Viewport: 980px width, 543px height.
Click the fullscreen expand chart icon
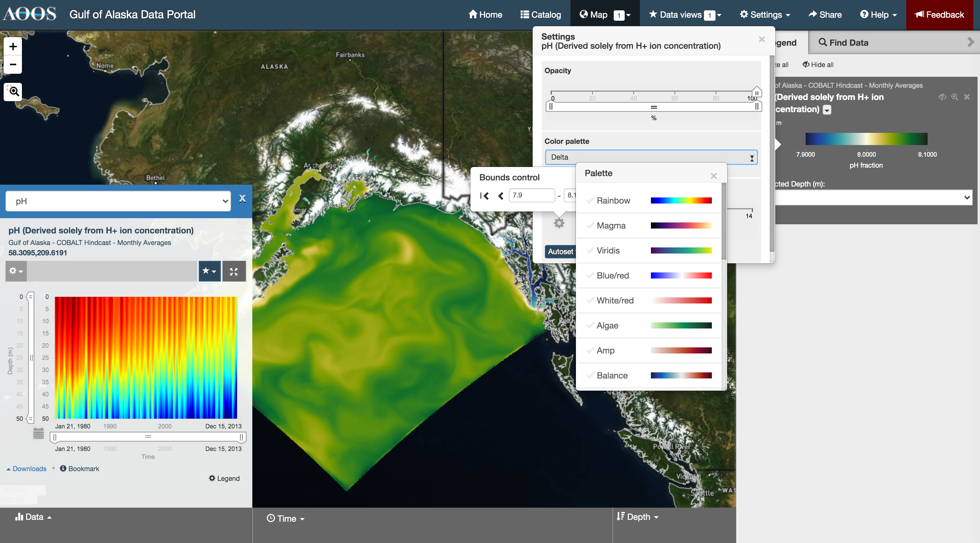click(234, 271)
